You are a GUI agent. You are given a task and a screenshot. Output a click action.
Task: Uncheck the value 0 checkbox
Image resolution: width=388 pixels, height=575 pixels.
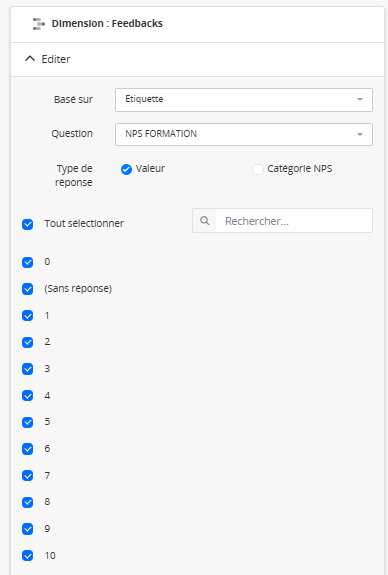pyautogui.click(x=28, y=262)
